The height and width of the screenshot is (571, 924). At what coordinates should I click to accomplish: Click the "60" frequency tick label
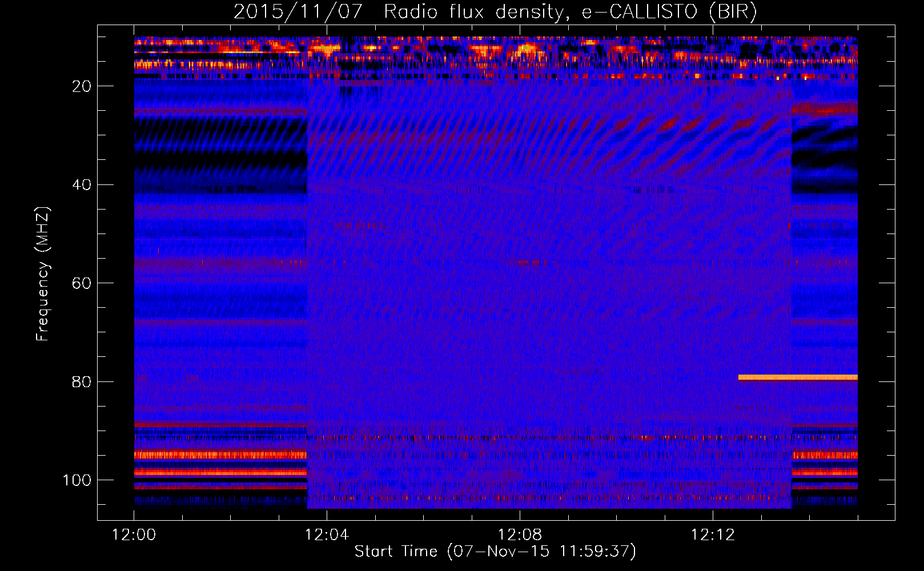click(x=82, y=284)
